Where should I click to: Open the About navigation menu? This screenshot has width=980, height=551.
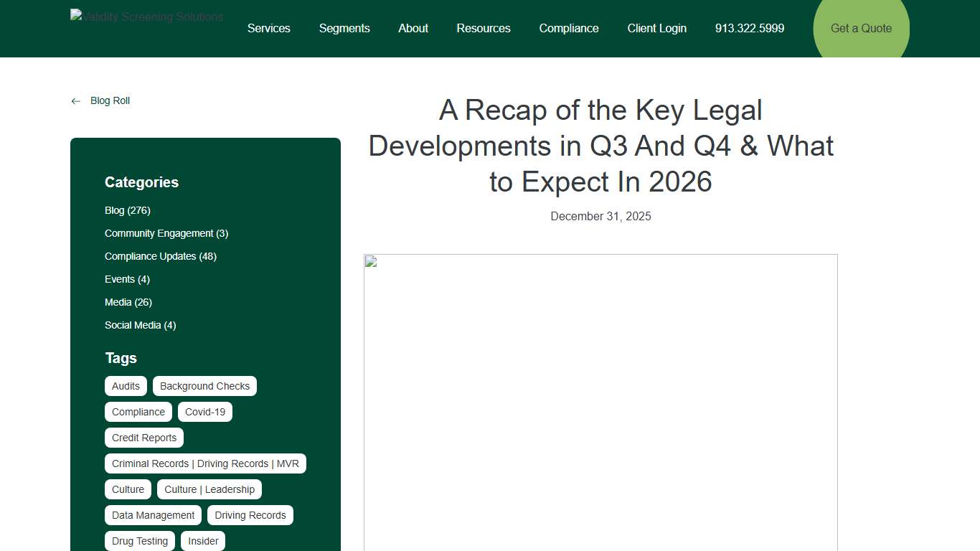coord(413,28)
